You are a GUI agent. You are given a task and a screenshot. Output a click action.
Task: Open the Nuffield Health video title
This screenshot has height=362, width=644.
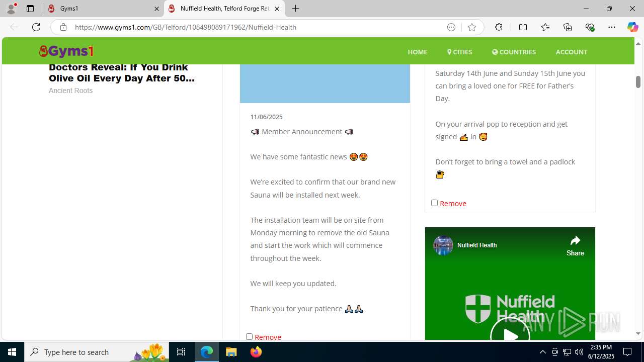[477, 245]
